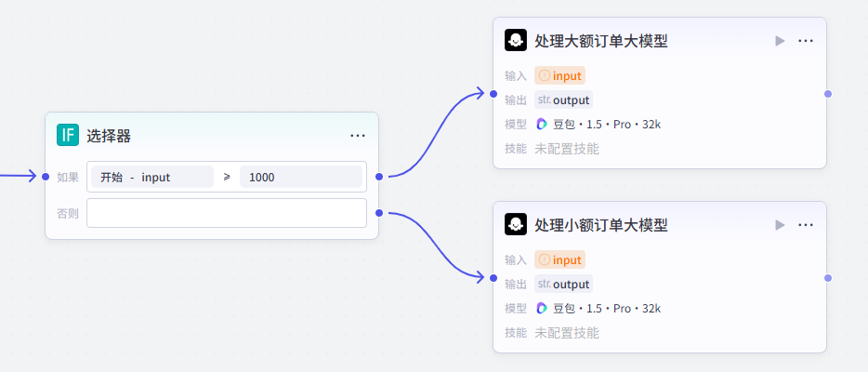Open more options for 处理小额订单大模型 node

[x=806, y=225]
